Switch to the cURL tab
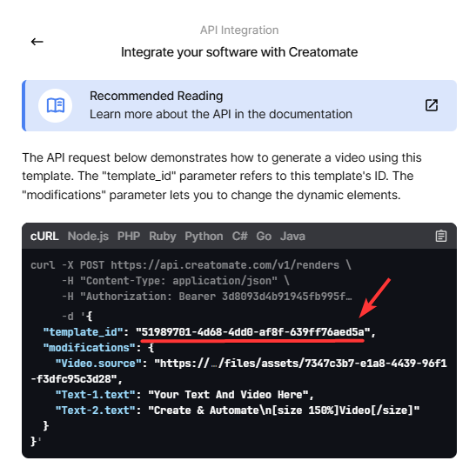The image size is (476, 474). (x=44, y=236)
